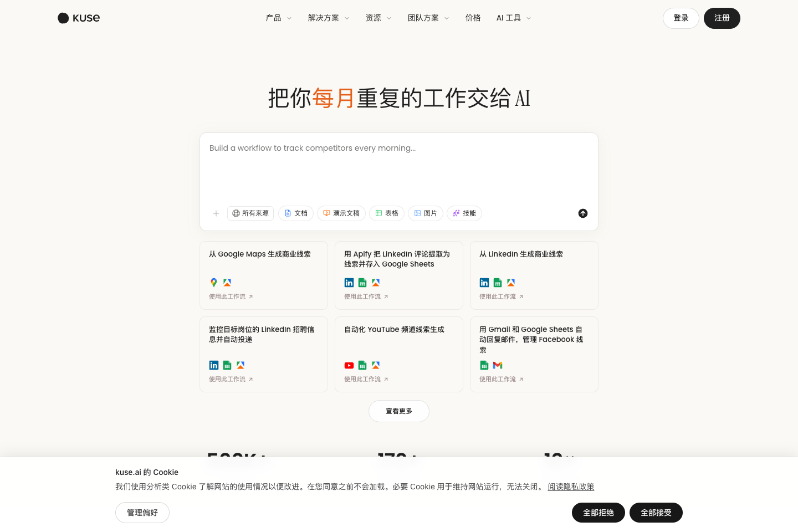Click LinkedIn icon in 监控目标岗位 card
This screenshot has height=532, width=798.
click(x=214, y=365)
